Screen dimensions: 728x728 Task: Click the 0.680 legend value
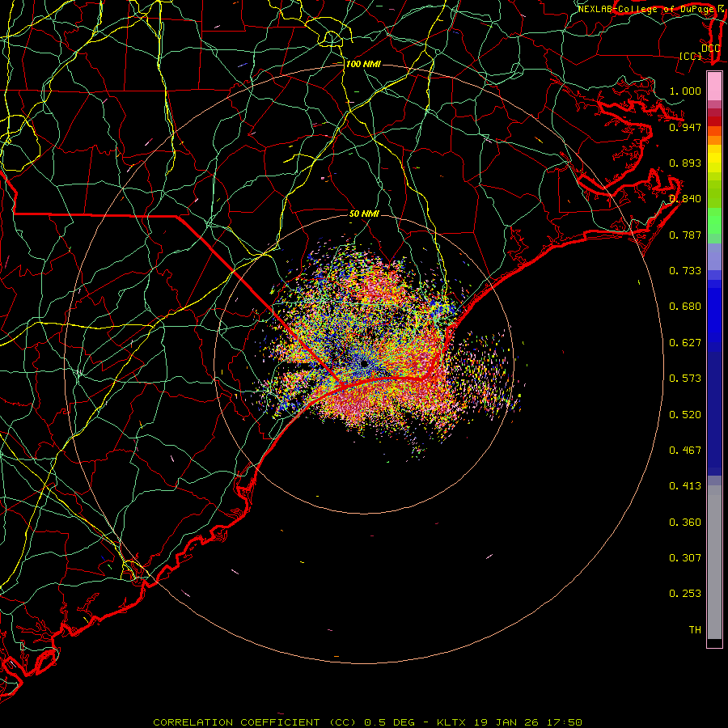click(x=685, y=307)
